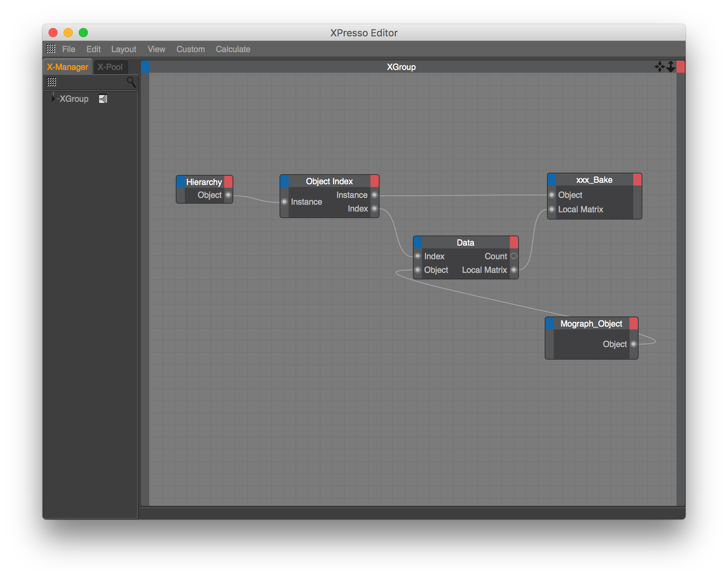Click the menu bar grip icon
728x580 pixels.
(x=51, y=49)
